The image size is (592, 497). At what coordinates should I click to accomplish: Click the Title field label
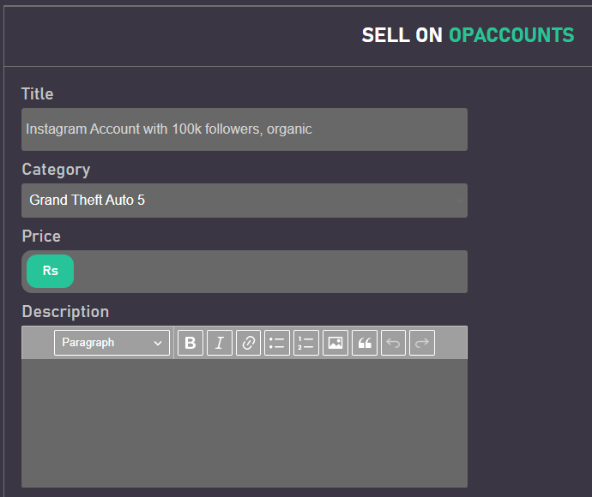(37, 94)
